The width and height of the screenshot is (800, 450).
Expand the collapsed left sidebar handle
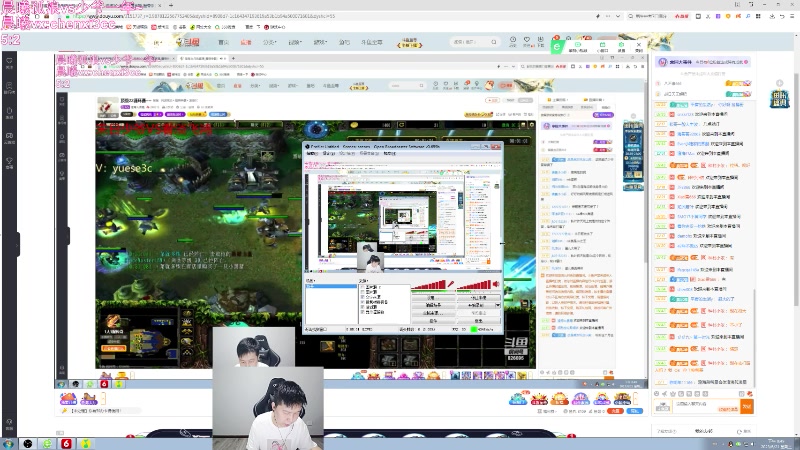point(17,245)
